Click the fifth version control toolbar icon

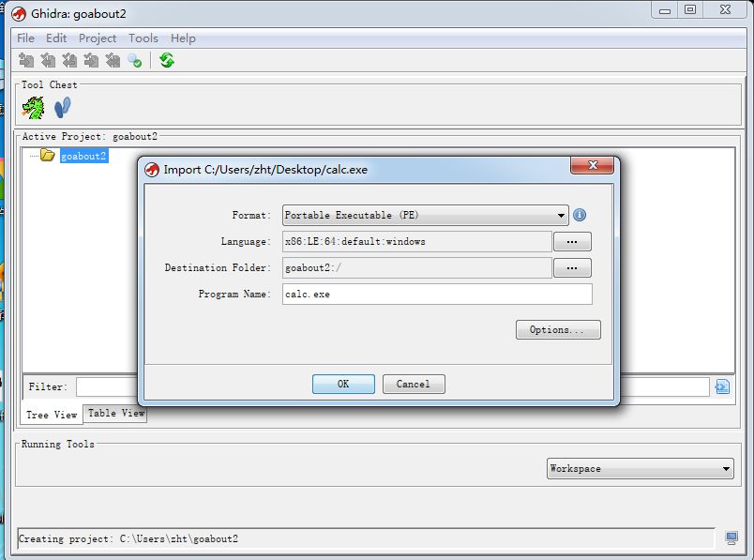(113, 61)
